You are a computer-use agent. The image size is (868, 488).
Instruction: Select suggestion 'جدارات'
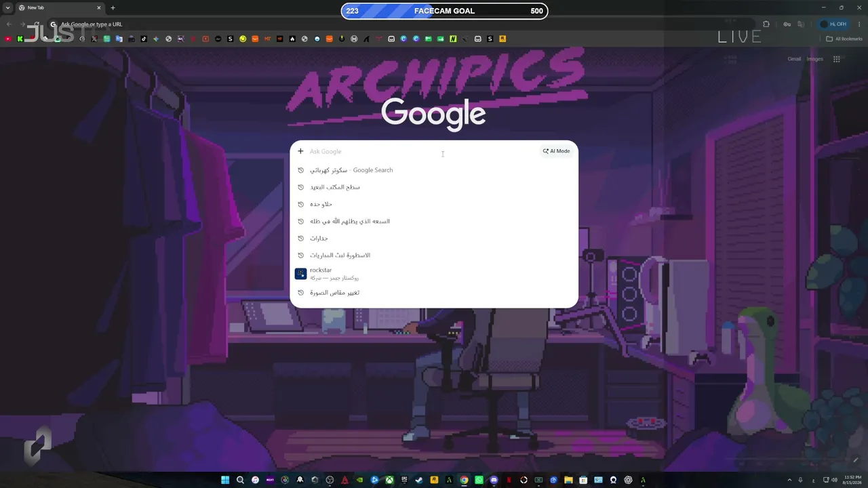[434, 239]
